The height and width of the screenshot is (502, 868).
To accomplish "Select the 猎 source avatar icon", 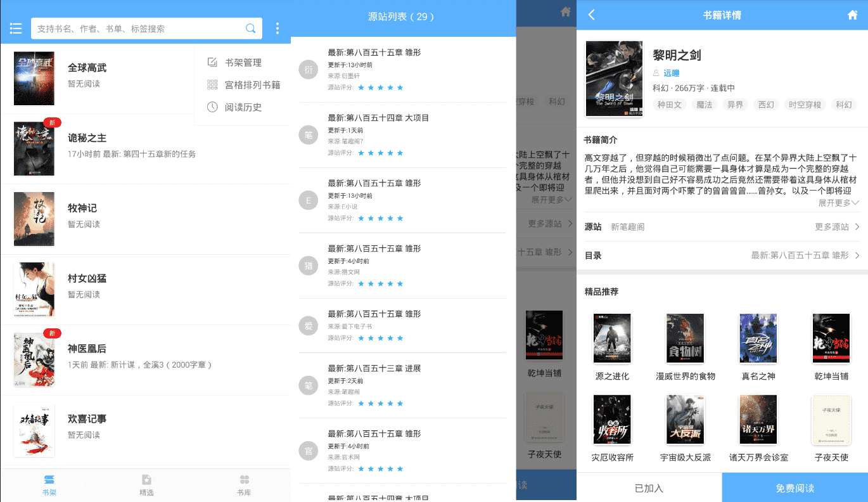I will (309, 266).
